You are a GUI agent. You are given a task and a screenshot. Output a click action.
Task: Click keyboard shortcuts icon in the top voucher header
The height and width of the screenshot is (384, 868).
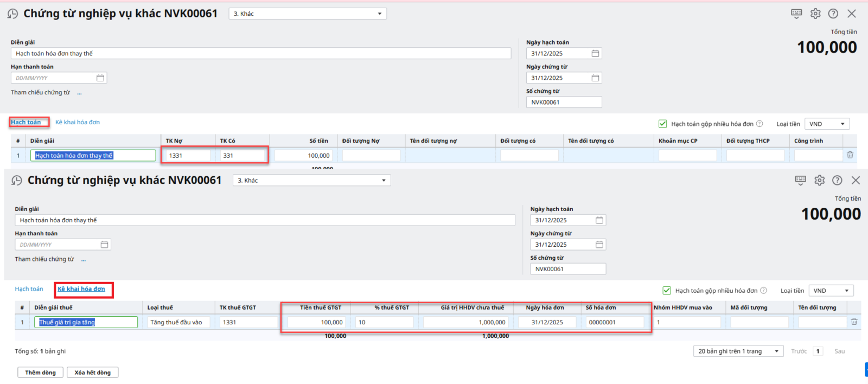tap(796, 14)
